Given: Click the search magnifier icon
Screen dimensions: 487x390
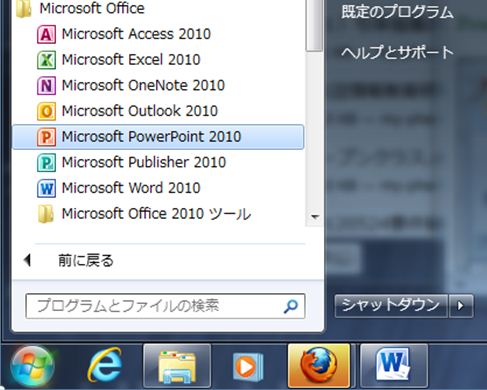Looking at the screenshot, I should click(291, 306).
